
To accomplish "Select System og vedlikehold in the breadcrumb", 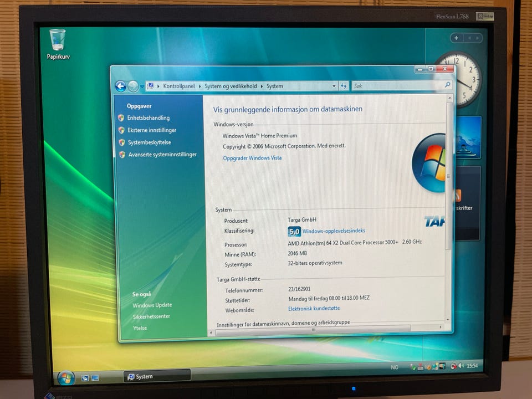I will [231, 86].
